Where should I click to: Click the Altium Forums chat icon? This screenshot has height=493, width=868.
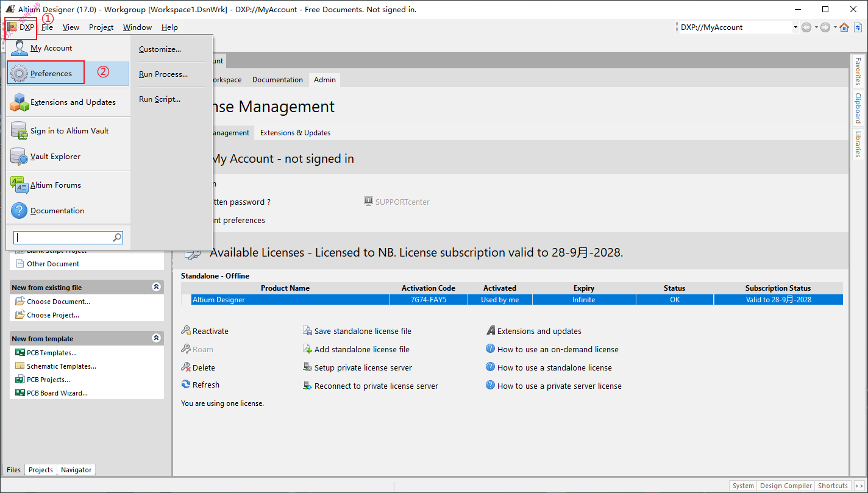click(x=20, y=185)
